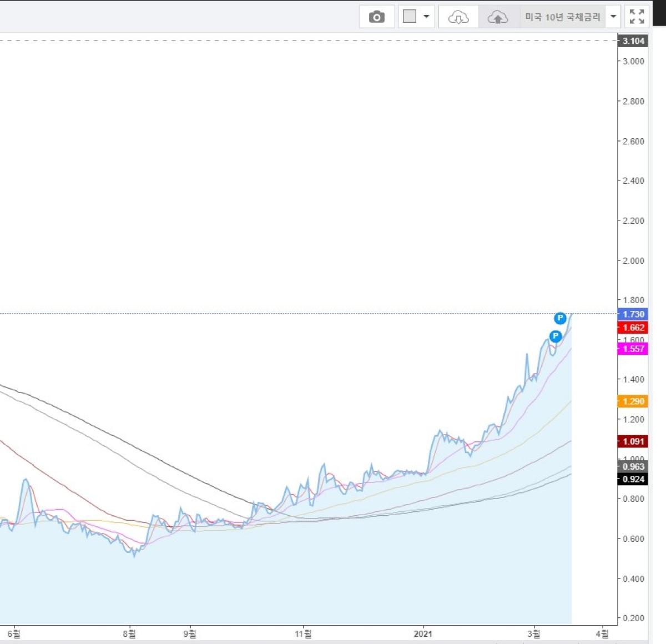Screen dimensions: 666x644
Task: Click the blue 1.730 current price label
Action: (633, 314)
